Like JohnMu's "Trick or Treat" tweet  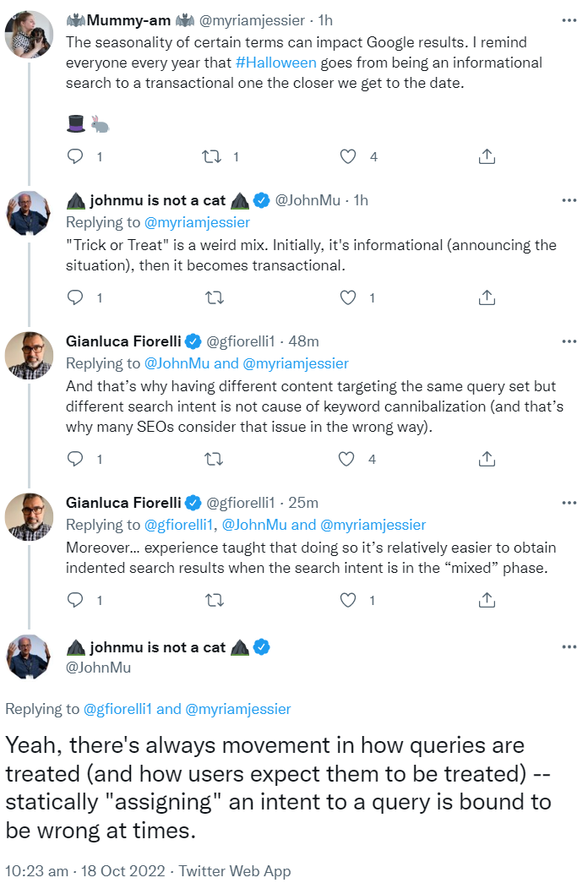pos(347,297)
